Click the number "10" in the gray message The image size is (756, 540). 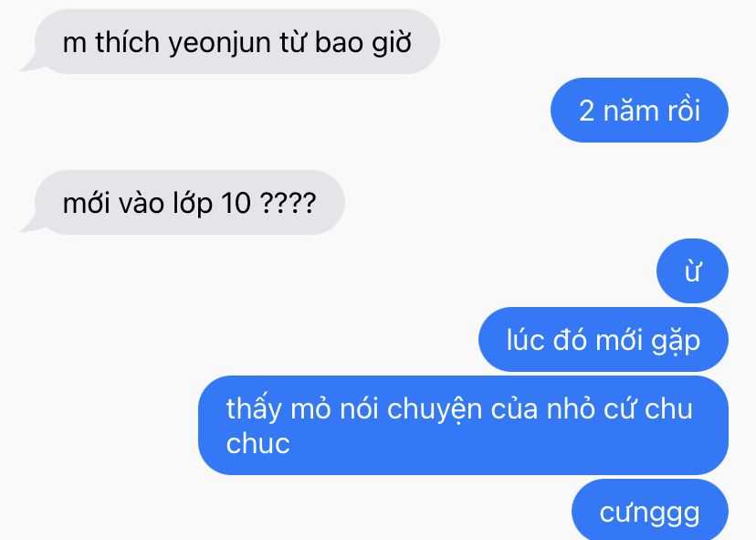tap(236, 203)
